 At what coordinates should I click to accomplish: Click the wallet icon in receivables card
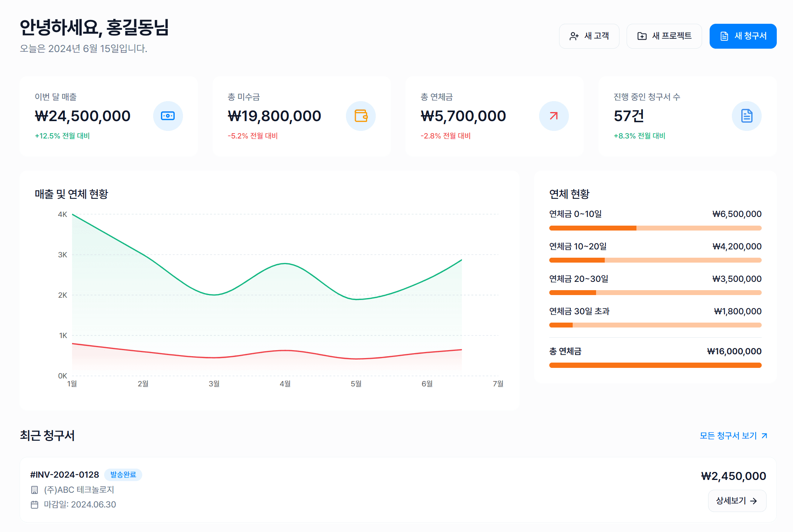pos(361,116)
